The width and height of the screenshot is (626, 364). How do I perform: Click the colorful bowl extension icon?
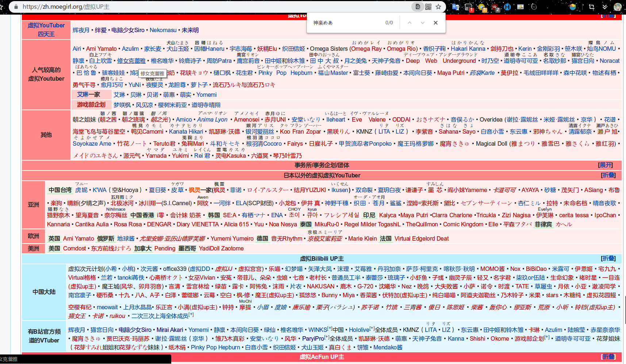point(572,7)
